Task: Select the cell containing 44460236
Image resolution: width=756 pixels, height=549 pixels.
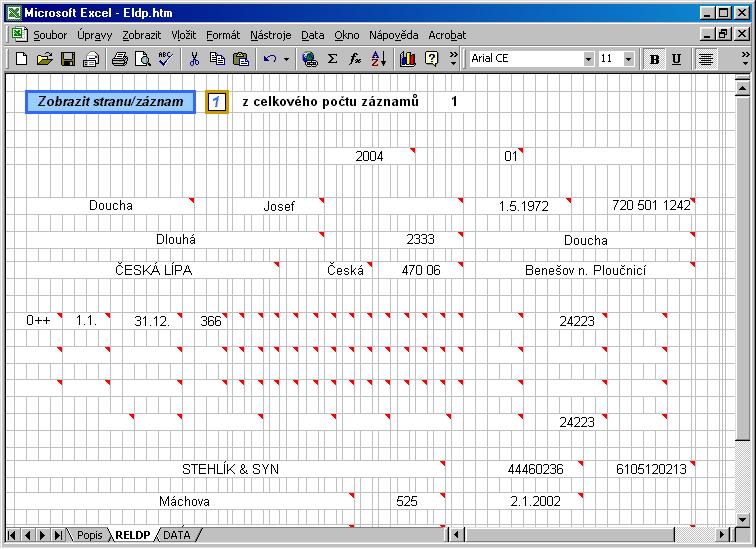Action: [535, 469]
